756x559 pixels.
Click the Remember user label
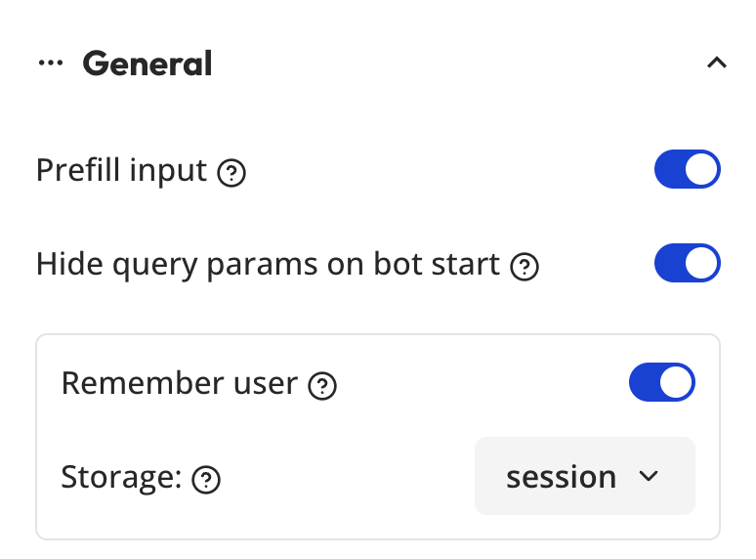(179, 383)
